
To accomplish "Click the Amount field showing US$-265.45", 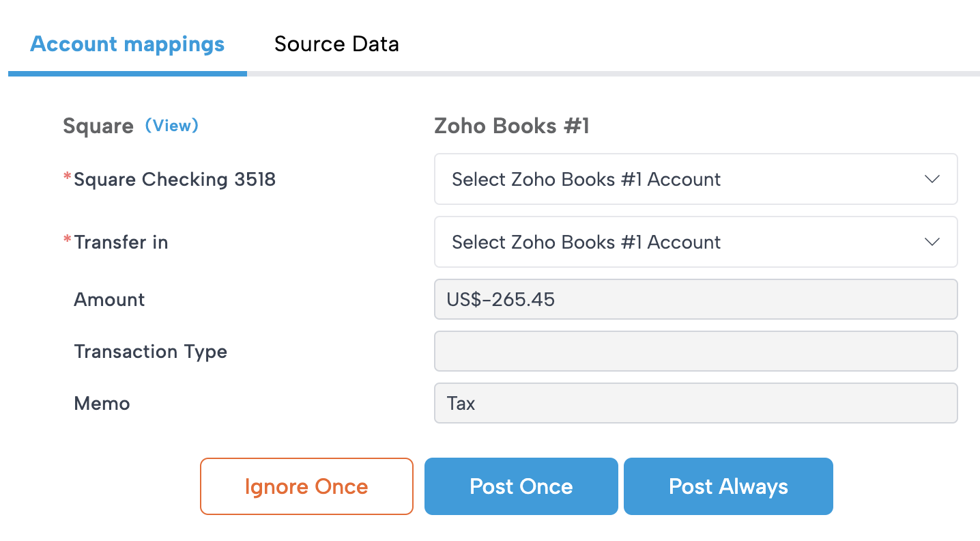I will tap(695, 299).
